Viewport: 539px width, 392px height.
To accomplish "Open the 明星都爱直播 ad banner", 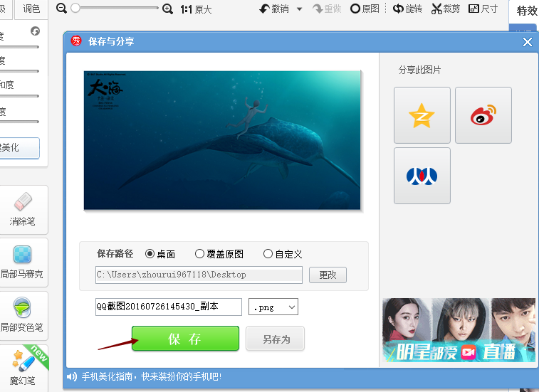I will click(459, 330).
